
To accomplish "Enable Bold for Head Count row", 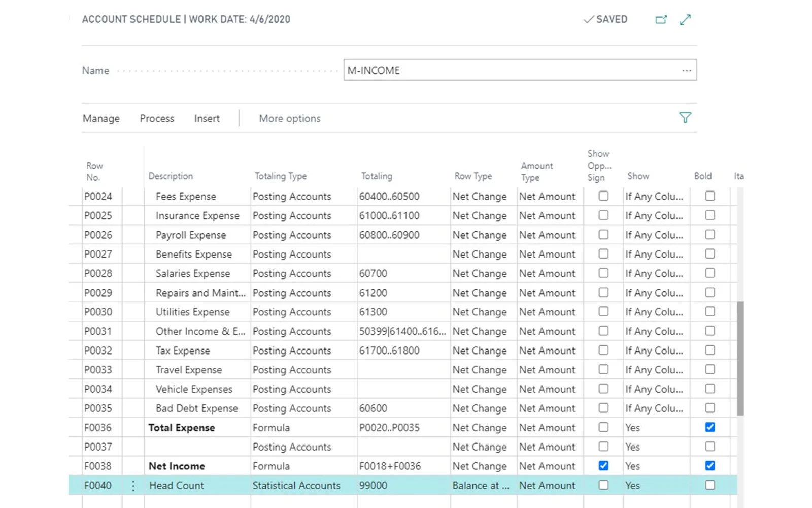I will tap(710, 485).
